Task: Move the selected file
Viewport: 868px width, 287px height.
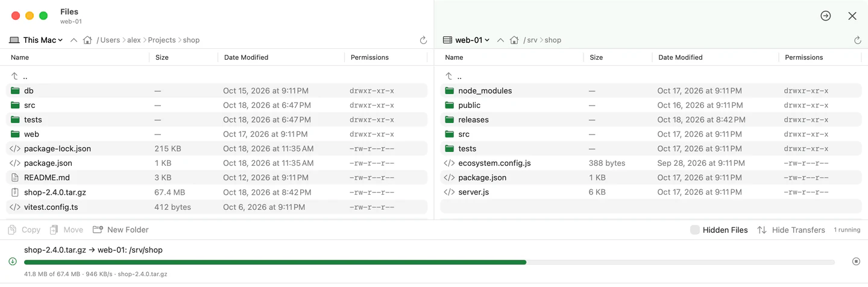Action: point(66,230)
